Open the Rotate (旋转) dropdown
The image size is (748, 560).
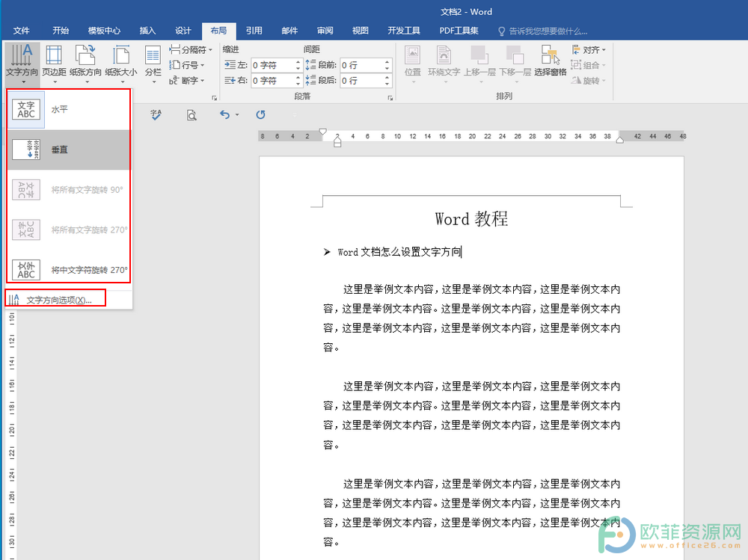tap(588, 80)
